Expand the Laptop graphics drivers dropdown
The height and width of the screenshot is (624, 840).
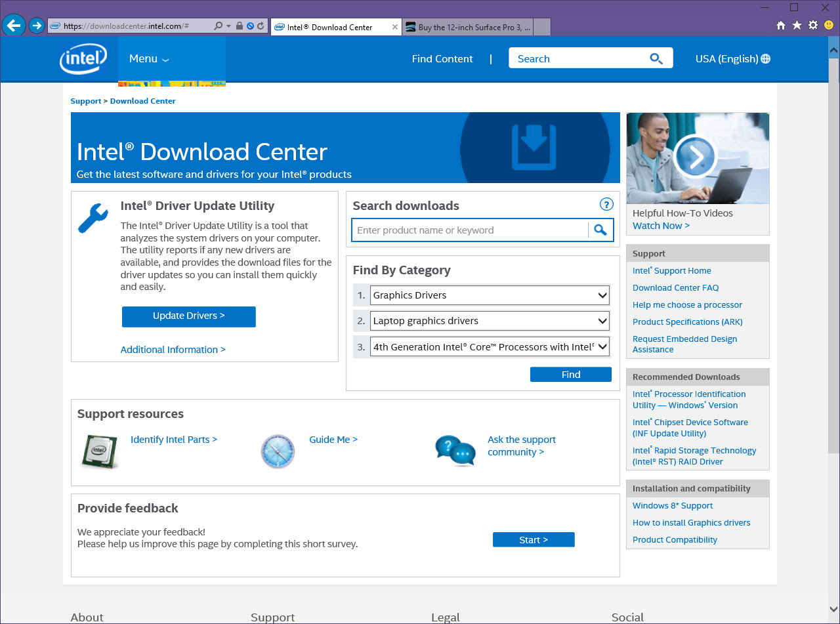(490, 321)
